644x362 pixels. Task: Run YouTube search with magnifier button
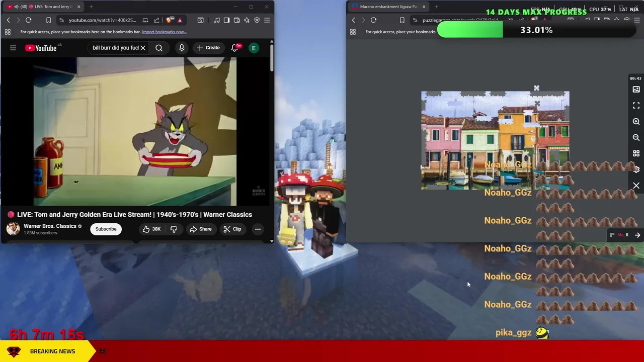159,48
